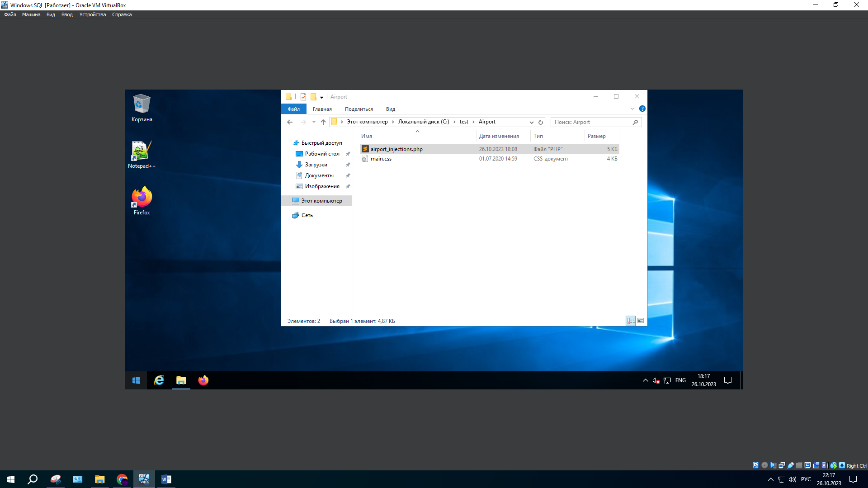Click Этот компьютер breadcrumb
This screenshot has width=868, height=488.
point(367,122)
